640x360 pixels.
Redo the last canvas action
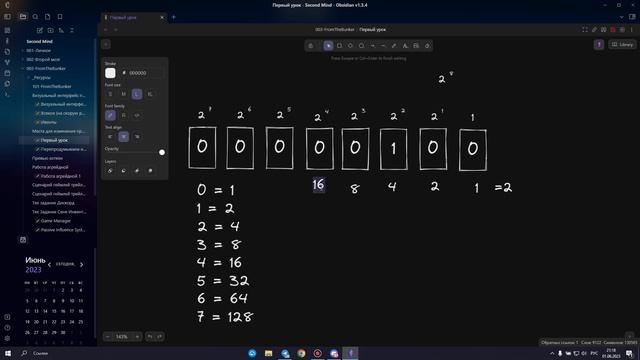(x=160, y=337)
